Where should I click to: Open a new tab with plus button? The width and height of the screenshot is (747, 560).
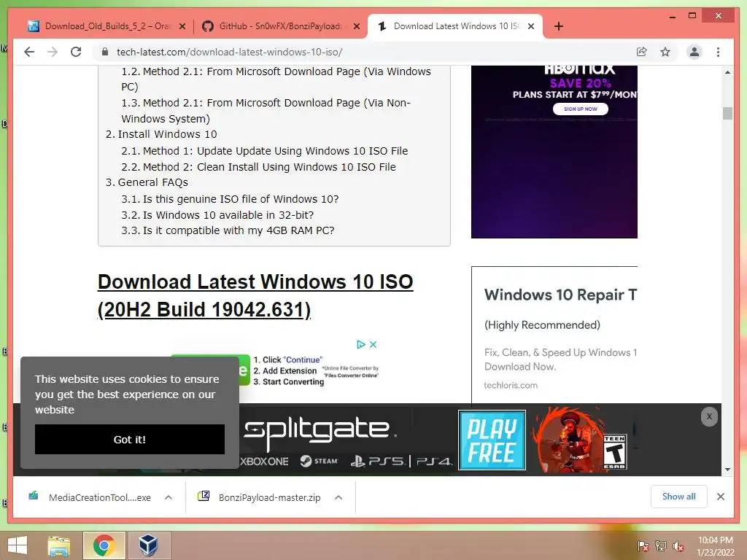559,26
